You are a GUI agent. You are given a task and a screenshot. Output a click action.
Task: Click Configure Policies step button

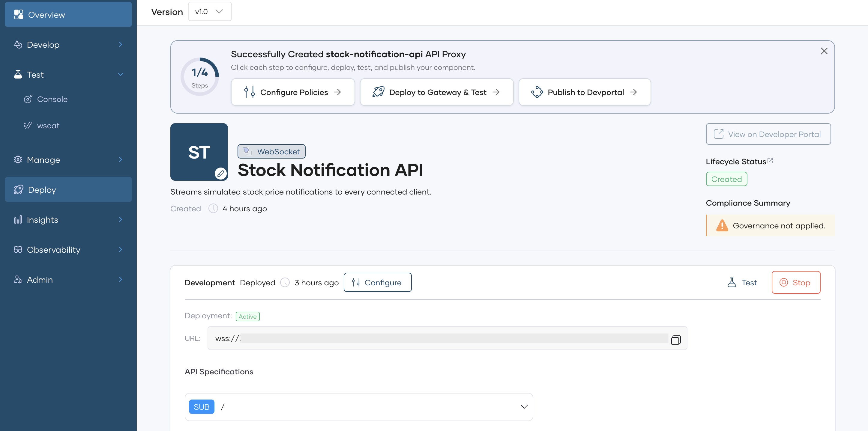tap(292, 92)
